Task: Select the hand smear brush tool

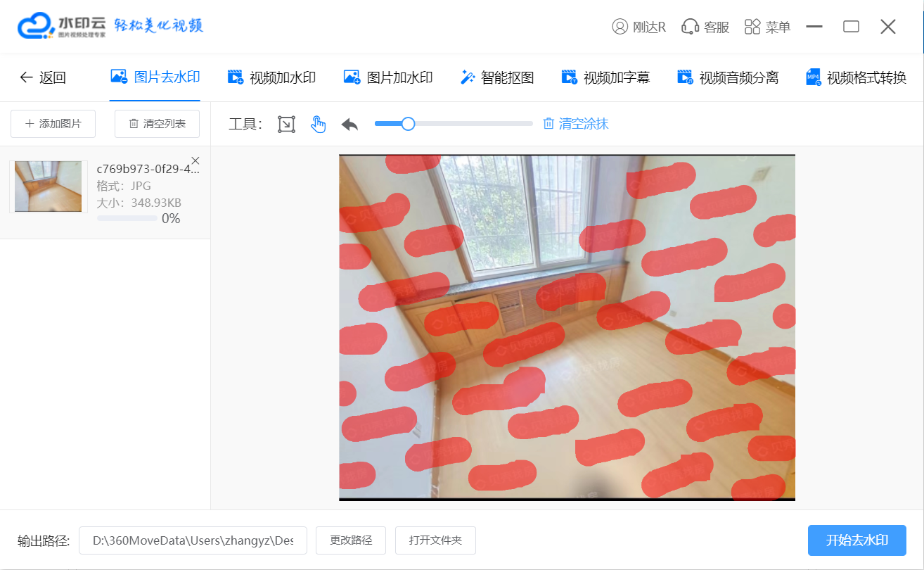Action: click(x=319, y=125)
